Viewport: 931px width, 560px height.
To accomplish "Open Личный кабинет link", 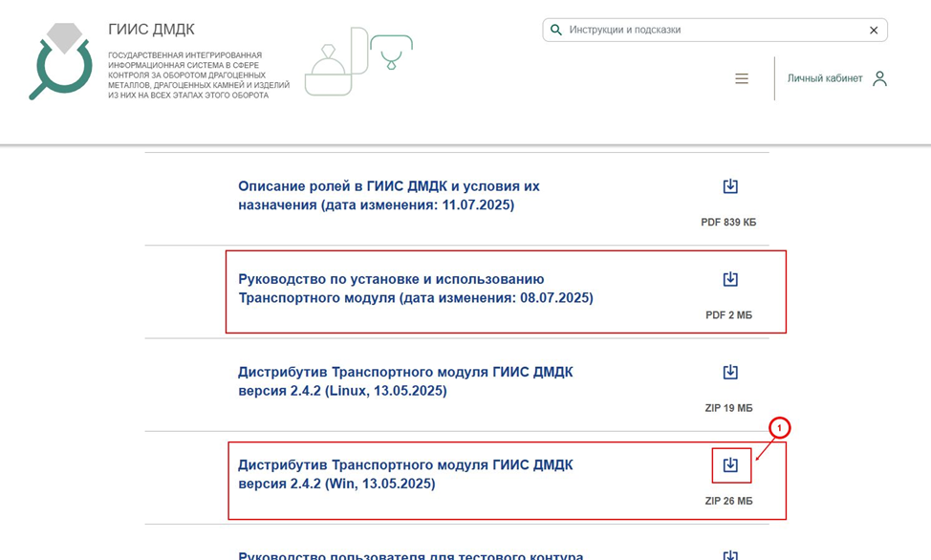I will [825, 78].
